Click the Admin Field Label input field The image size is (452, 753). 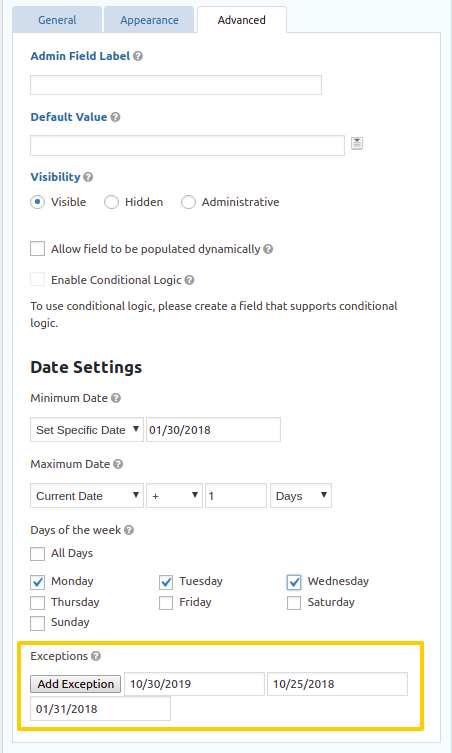click(176, 85)
